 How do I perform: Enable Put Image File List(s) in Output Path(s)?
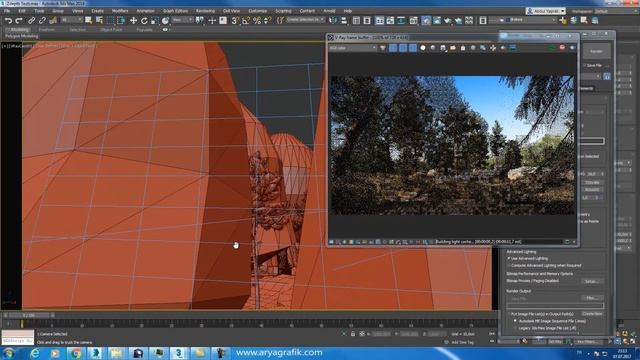(509, 314)
